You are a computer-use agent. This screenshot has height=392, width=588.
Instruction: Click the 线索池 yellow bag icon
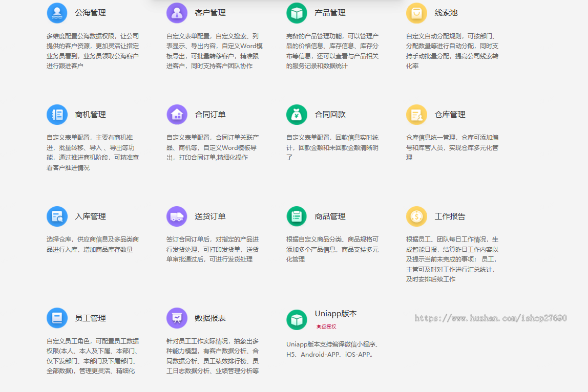416,13
